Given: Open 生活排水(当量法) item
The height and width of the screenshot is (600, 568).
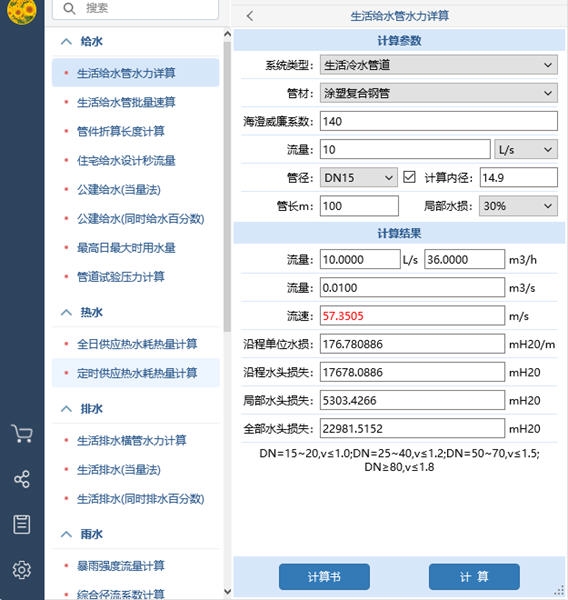Looking at the screenshot, I should coord(135,470).
